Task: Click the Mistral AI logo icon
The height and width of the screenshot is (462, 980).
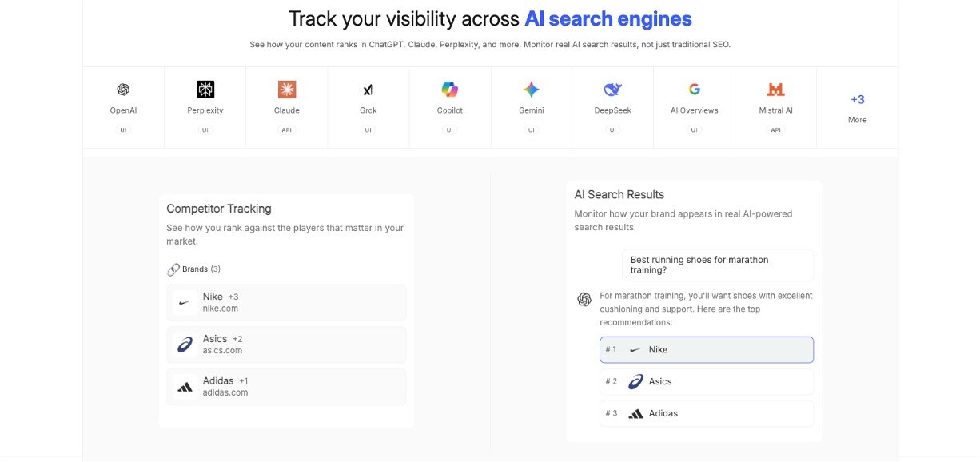Action: (x=775, y=90)
